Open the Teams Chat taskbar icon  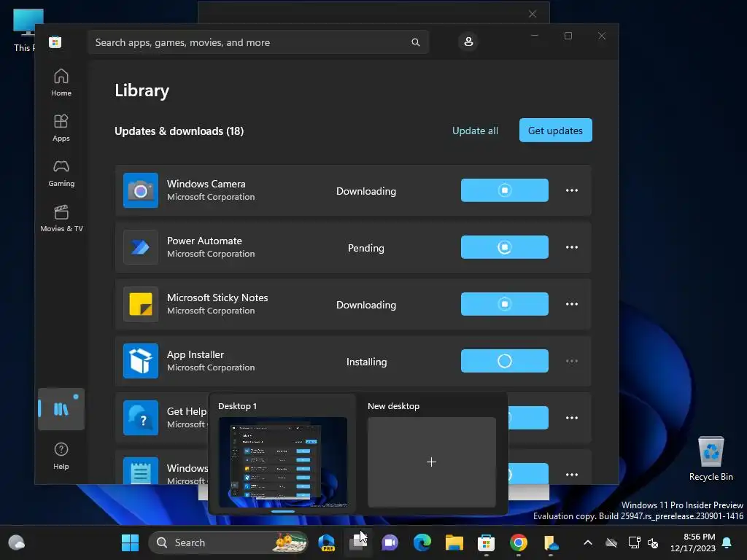coord(390,542)
